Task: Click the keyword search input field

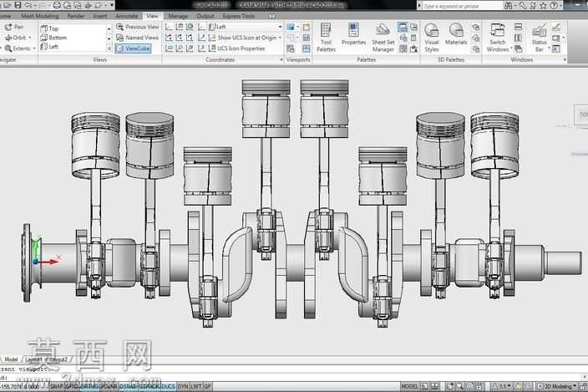Action: 461,6
